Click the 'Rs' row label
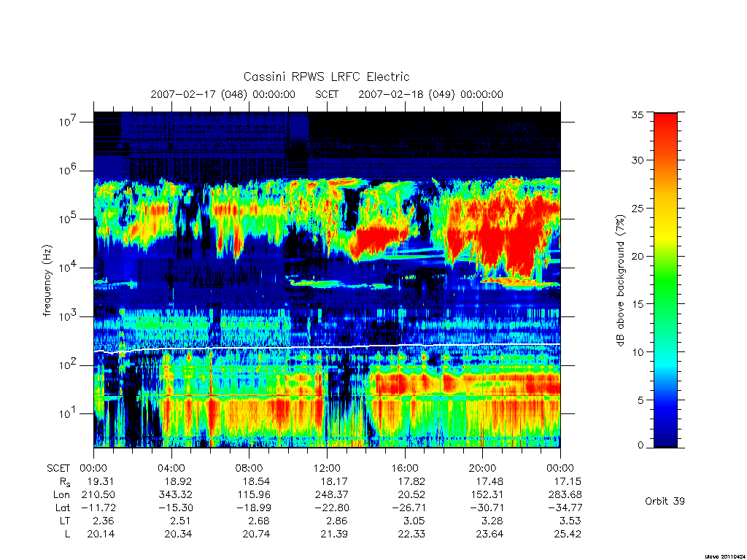This screenshot has width=747, height=560. [x=65, y=483]
